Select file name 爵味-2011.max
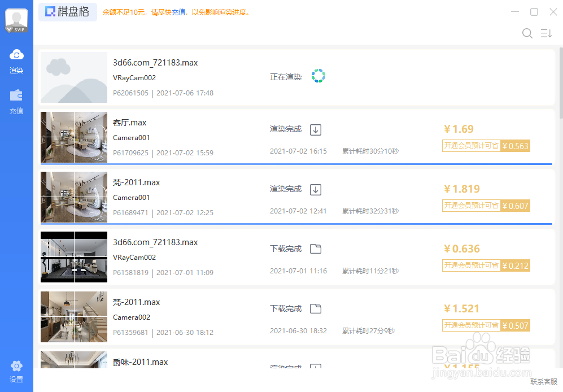 click(141, 362)
